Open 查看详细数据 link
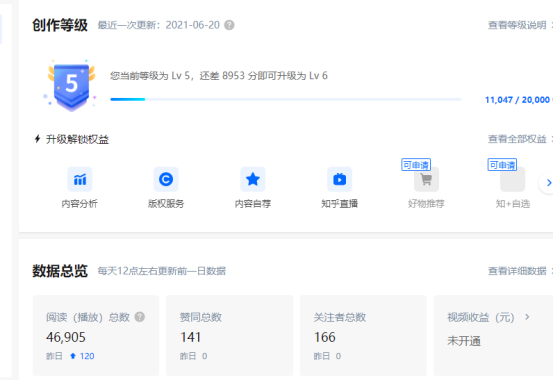Viewport: 554px width, 381px height. pyautogui.click(x=517, y=271)
